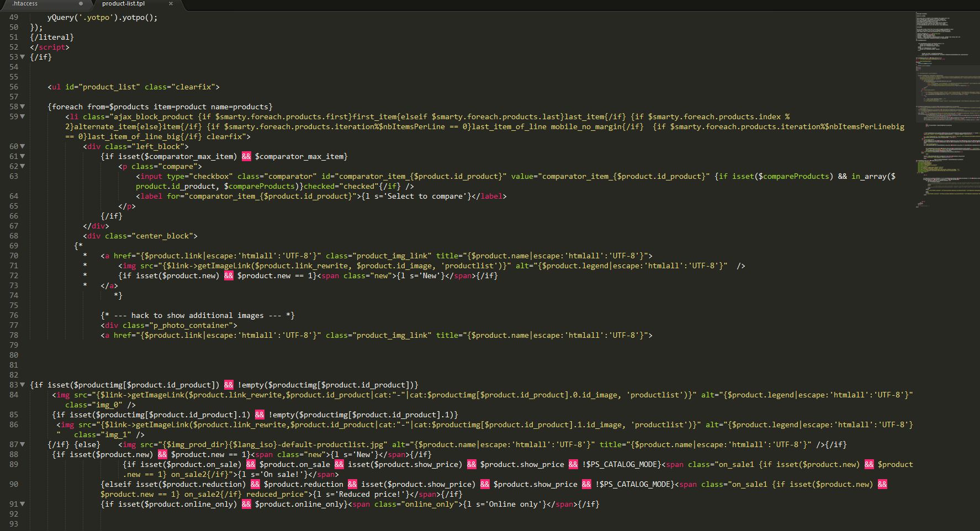This screenshot has width=980, height=531.
Task: Collapse the fold arrow at line 91
Action: (23, 504)
